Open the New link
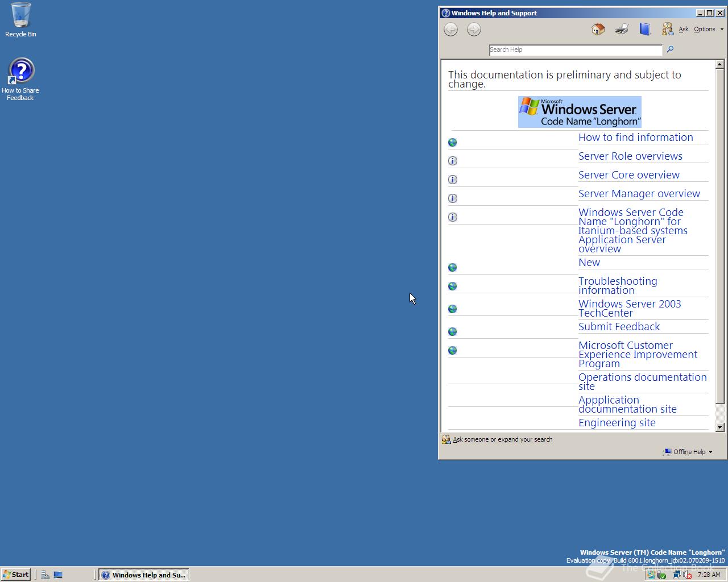The width and height of the screenshot is (728, 582). (589, 262)
